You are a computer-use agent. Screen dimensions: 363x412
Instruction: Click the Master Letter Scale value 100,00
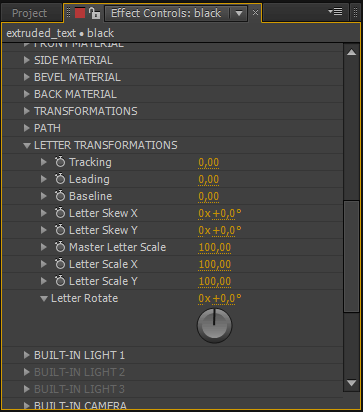(215, 248)
